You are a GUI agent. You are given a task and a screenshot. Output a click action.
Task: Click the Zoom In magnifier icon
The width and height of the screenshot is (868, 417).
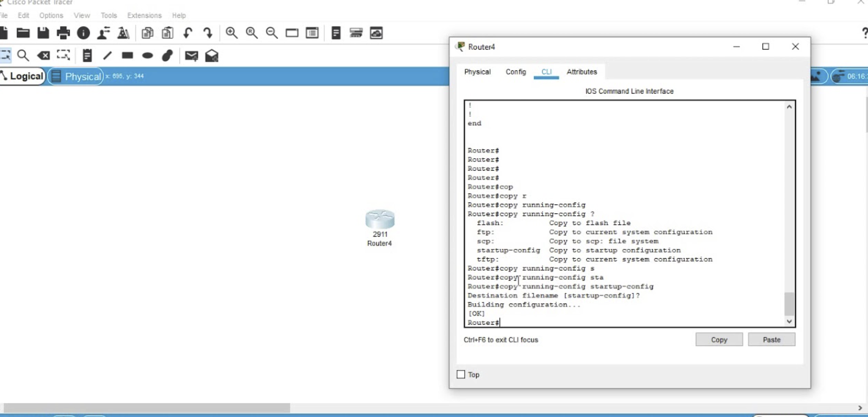pyautogui.click(x=231, y=33)
